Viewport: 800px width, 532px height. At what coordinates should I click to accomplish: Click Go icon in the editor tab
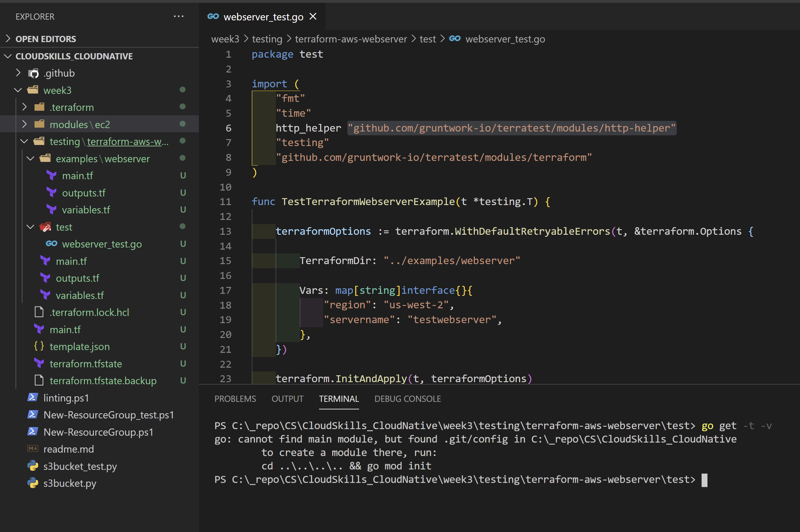click(x=213, y=16)
